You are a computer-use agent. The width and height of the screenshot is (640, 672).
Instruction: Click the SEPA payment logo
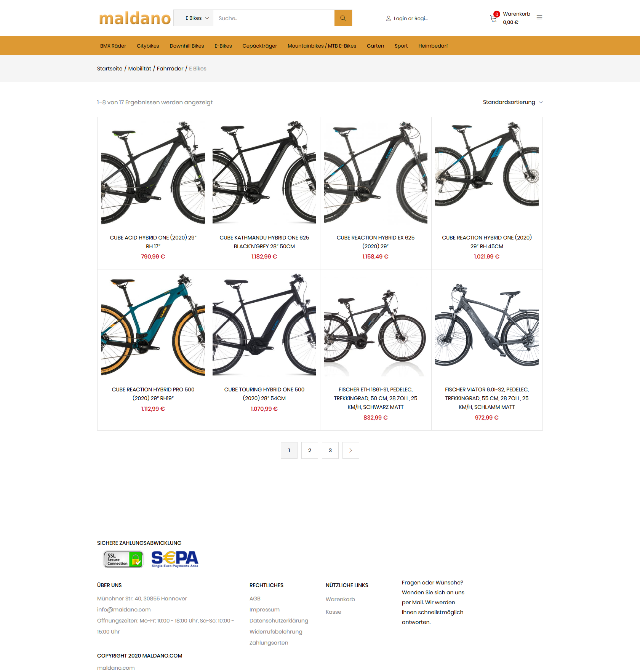[x=175, y=559]
